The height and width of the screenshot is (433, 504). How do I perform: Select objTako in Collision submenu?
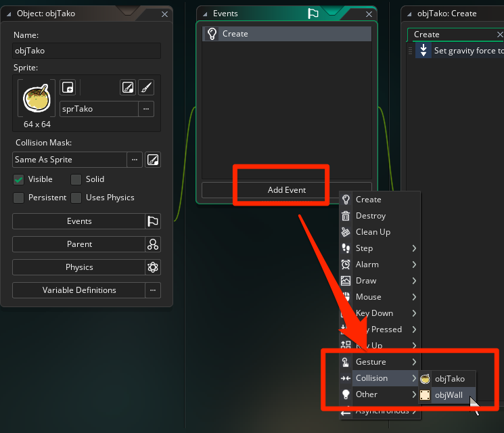coord(447,379)
